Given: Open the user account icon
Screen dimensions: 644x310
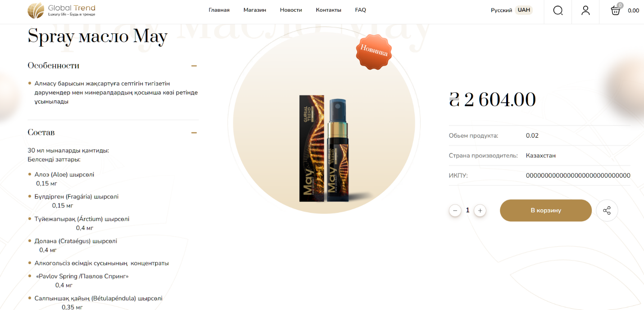Looking at the screenshot, I should tap(585, 10).
